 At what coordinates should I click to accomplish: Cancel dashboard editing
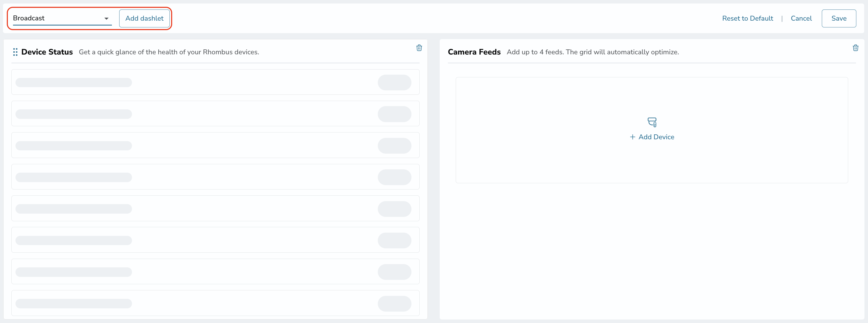[801, 18]
